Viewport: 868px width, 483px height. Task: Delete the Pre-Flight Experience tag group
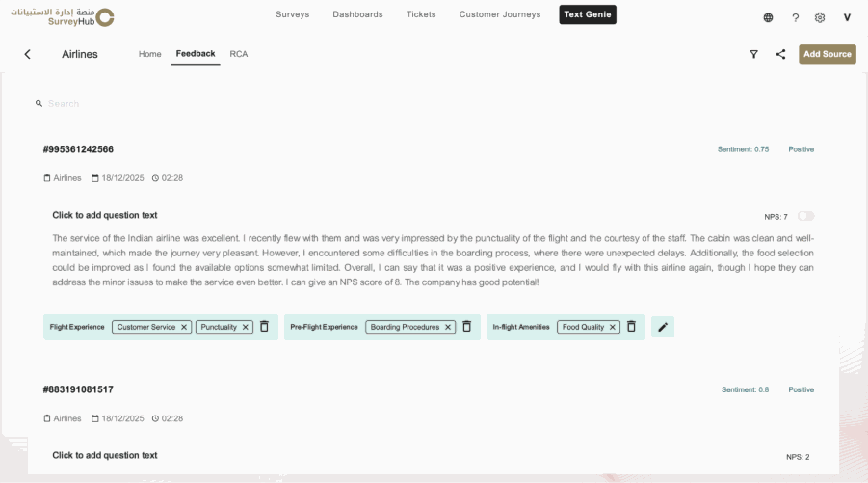tap(466, 326)
